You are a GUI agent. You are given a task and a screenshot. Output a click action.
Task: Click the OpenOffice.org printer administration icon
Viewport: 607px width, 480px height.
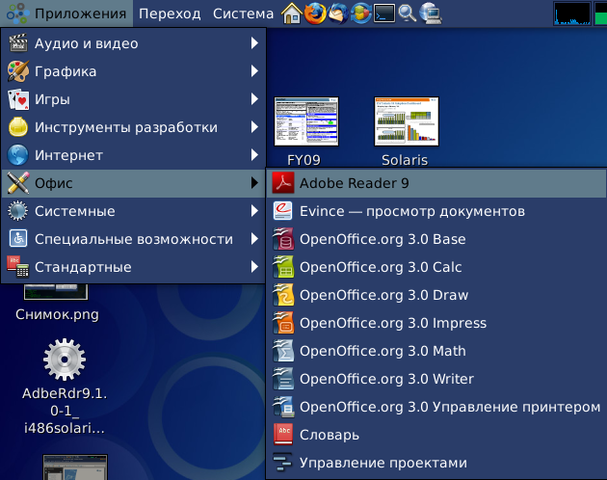point(283,407)
